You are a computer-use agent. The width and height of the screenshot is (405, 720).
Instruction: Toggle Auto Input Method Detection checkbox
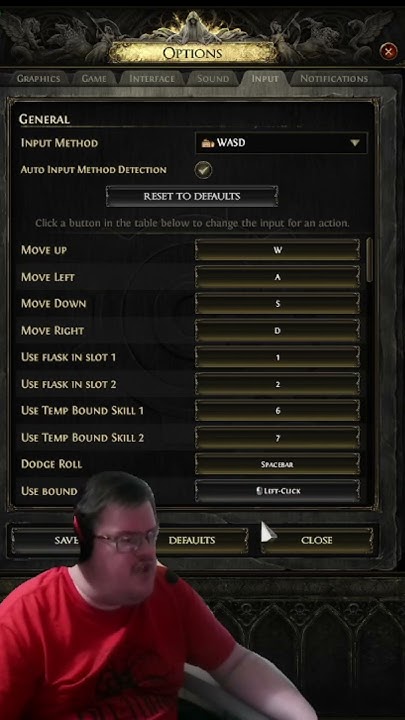203,169
